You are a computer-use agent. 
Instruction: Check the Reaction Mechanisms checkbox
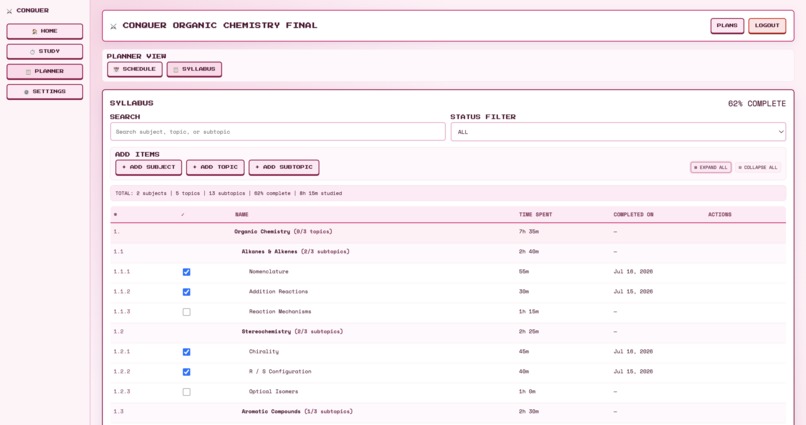[x=187, y=312]
